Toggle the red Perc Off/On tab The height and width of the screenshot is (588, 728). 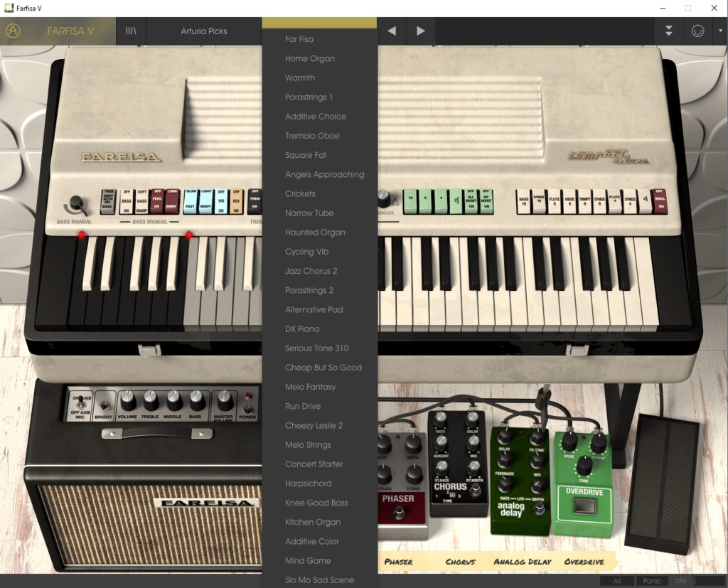[x=157, y=201]
